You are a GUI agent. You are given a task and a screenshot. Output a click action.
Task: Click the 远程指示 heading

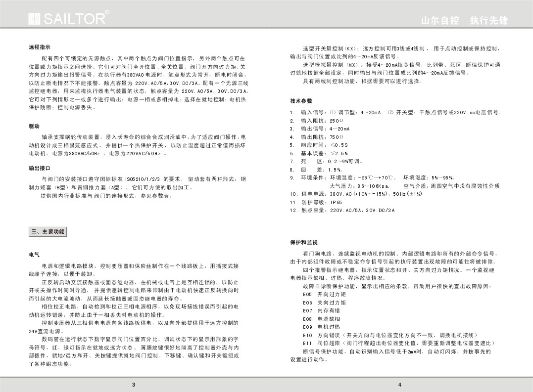tap(40, 47)
